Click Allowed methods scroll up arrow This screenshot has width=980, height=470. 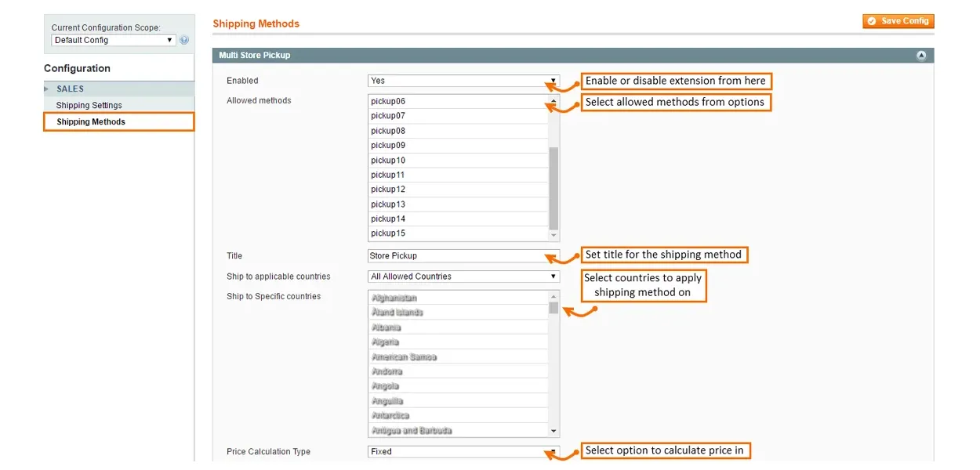click(x=554, y=101)
